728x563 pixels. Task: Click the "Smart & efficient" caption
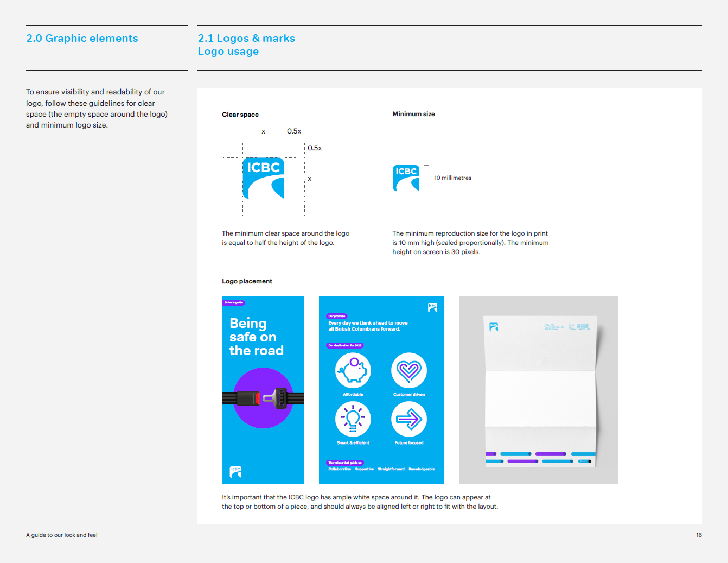click(x=353, y=443)
